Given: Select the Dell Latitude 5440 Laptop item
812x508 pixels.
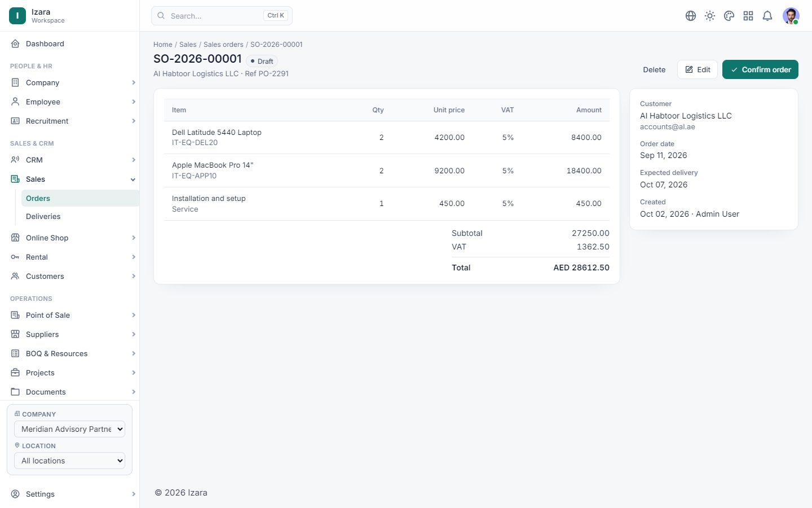Looking at the screenshot, I should (217, 132).
